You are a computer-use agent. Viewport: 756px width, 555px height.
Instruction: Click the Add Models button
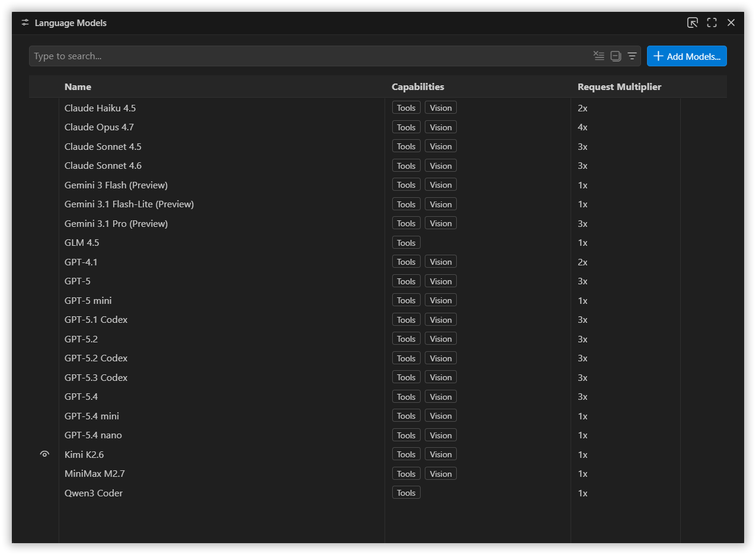[x=687, y=56]
